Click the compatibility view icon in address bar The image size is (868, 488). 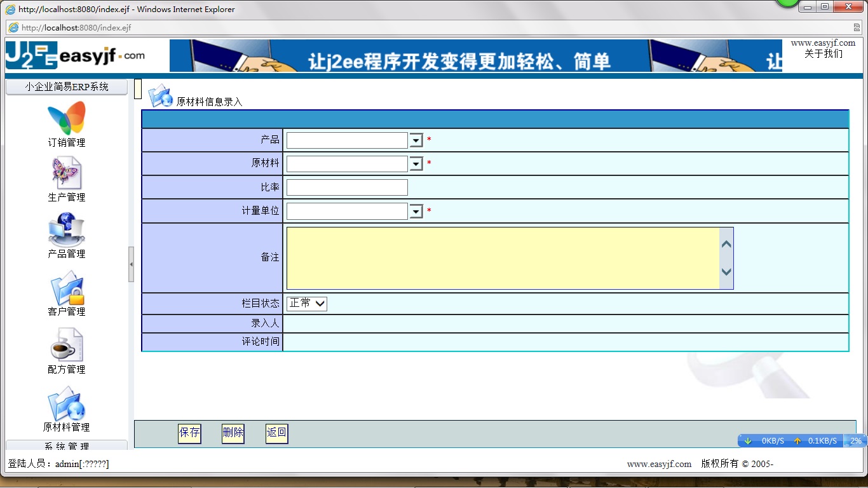click(x=857, y=27)
